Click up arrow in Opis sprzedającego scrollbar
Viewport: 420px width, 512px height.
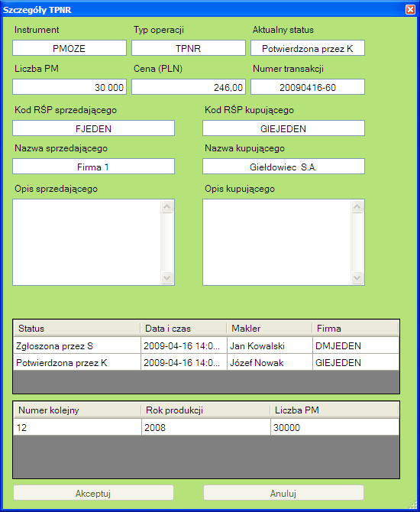point(166,206)
